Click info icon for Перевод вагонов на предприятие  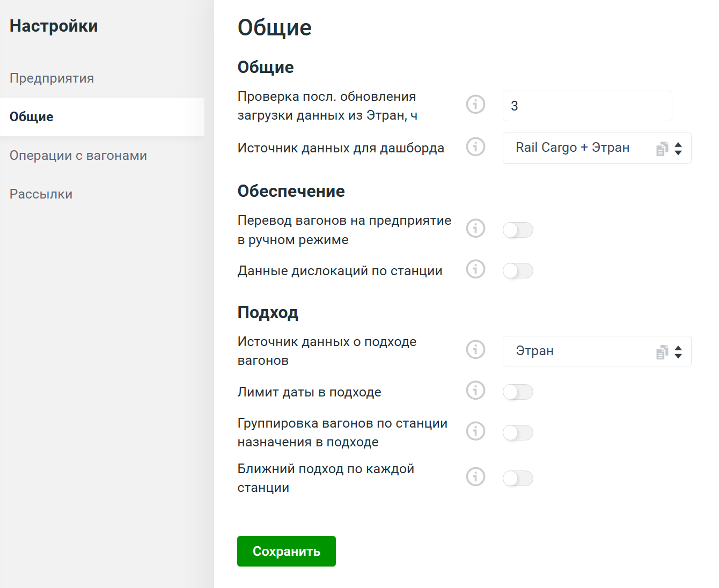tap(475, 229)
